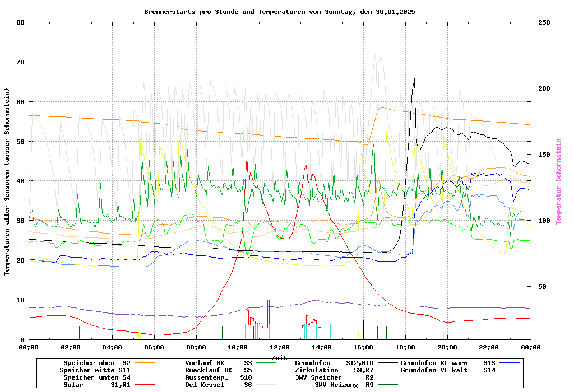This screenshot has width=574, height=392.
Task: Click the Grundofen S12,R10 legend entry
Action: pyautogui.click(x=334, y=363)
